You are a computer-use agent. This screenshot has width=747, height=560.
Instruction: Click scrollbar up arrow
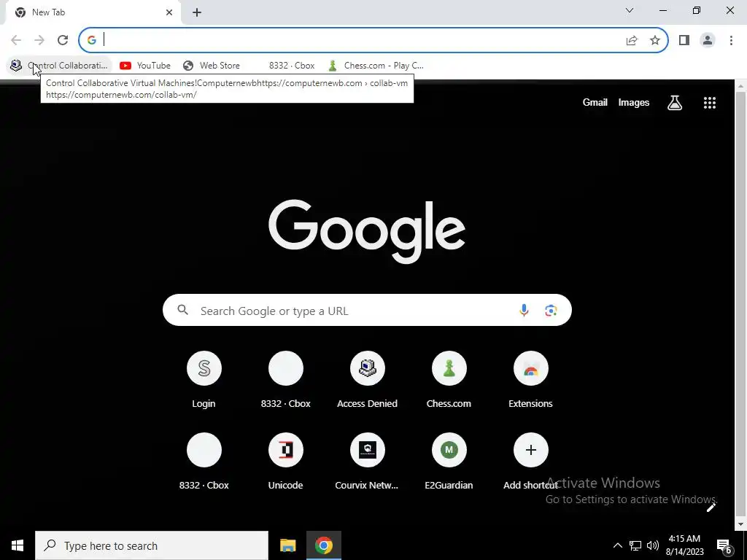741,86
